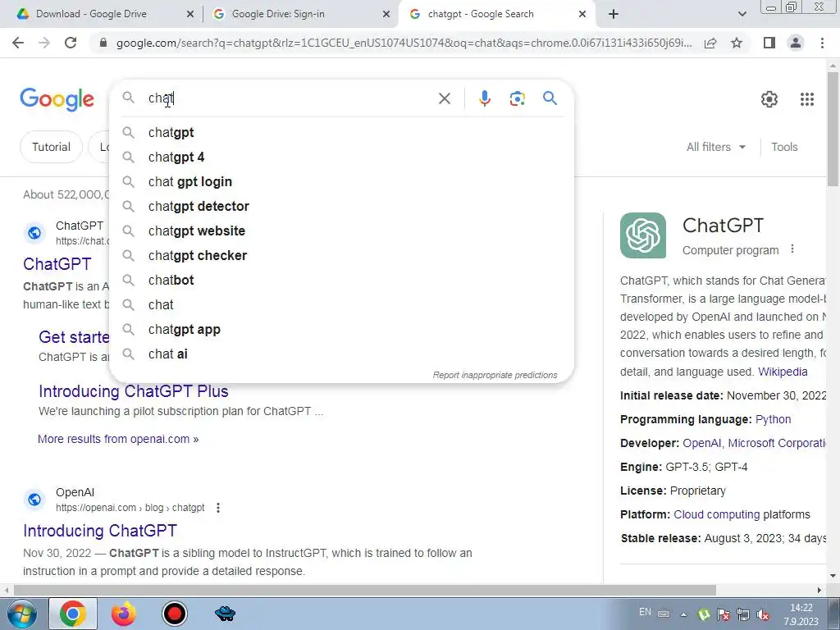Image resolution: width=840 pixels, height=630 pixels.
Task: Show hidden system tray icons
Action: (x=683, y=614)
